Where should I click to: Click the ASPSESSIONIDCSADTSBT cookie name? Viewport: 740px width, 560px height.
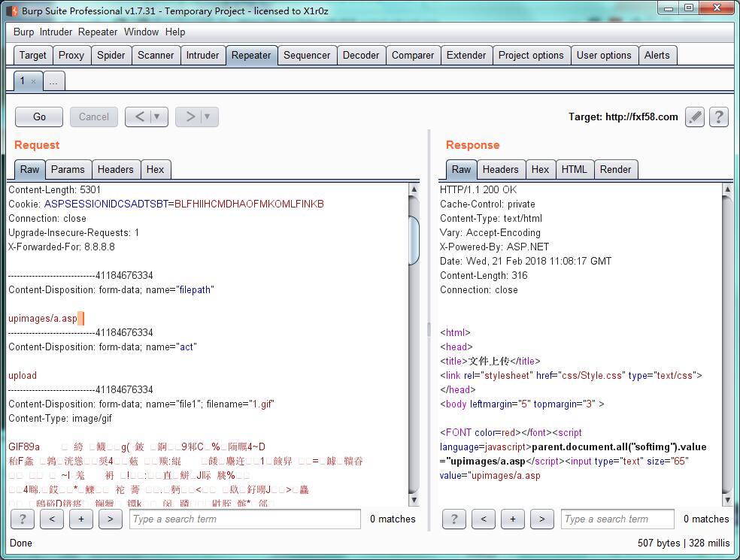106,204
